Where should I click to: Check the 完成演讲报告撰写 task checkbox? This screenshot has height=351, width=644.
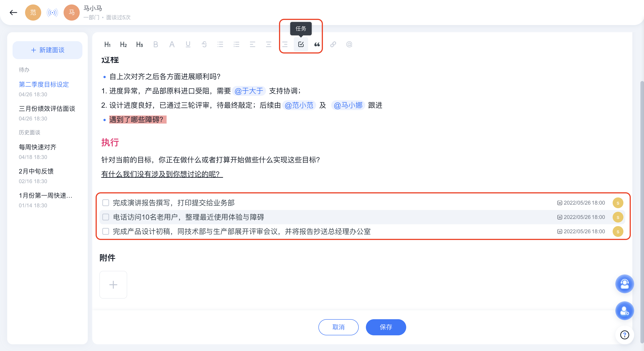coord(106,203)
